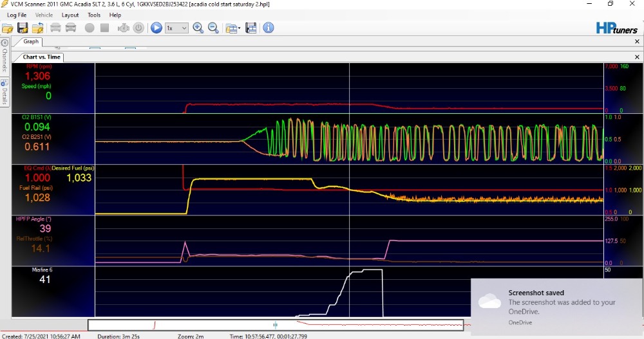Start recording with the round record icon
The height and width of the screenshot is (339, 644).
click(x=89, y=28)
